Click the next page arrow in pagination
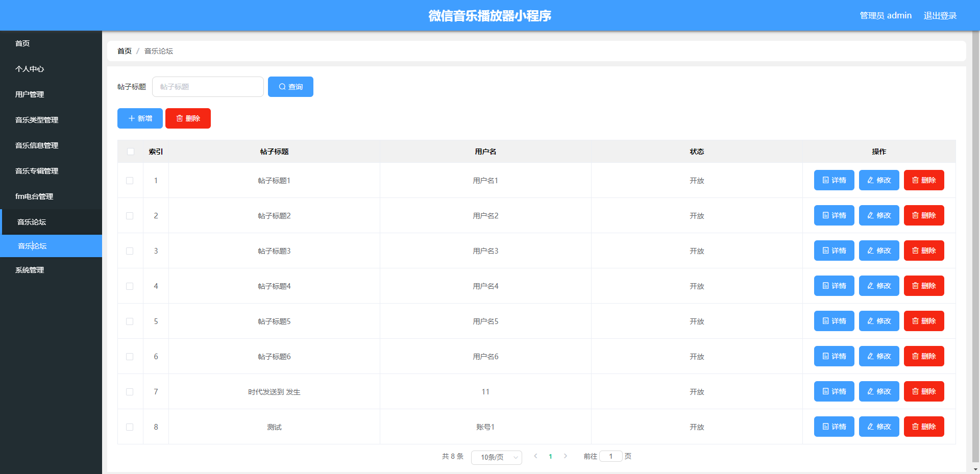The width and height of the screenshot is (980, 474). tap(566, 457)
